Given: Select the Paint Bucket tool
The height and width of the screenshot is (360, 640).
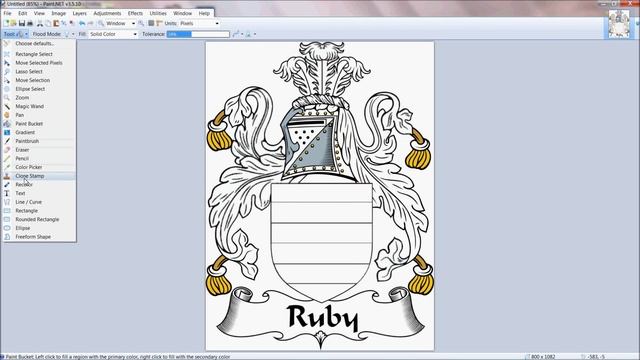Looking at the screenshot, I should (39, 123).
